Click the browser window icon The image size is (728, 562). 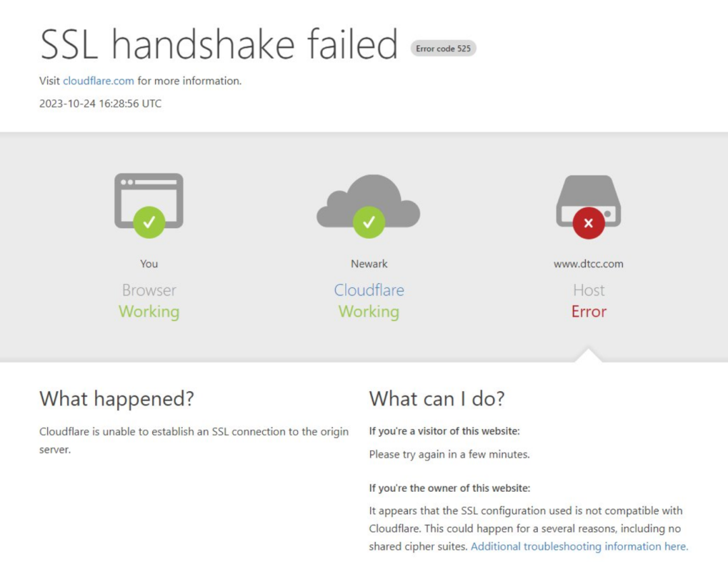148,194
